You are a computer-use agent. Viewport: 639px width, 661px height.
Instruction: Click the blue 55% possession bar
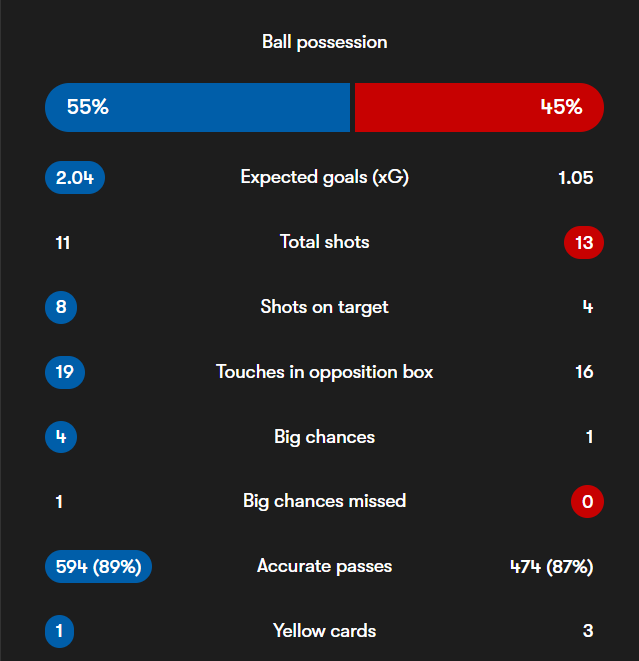197,107
